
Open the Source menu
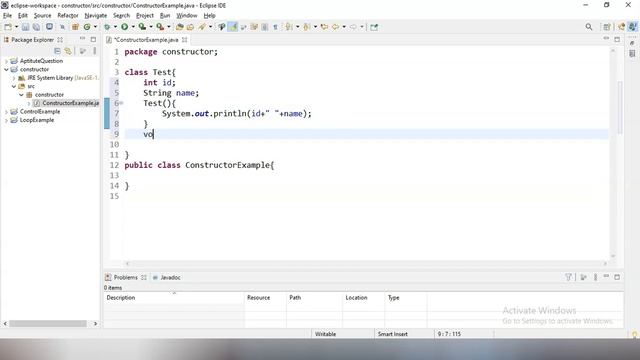click(x=42, y=16)
